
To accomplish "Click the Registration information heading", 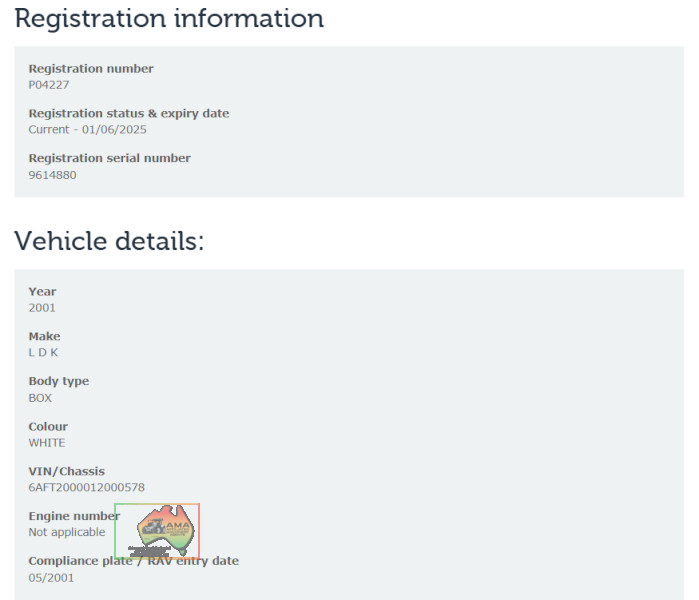I will coord(169,18).
